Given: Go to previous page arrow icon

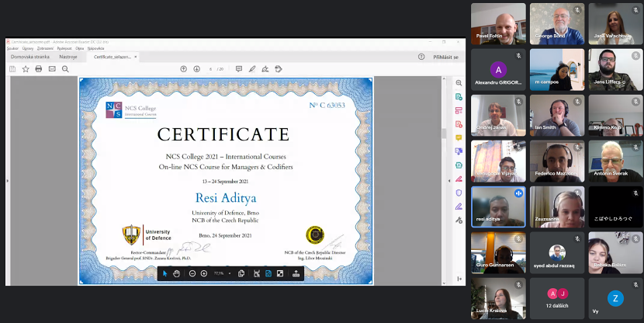Looking at the screenshot, I should click(x=184, y=69).
